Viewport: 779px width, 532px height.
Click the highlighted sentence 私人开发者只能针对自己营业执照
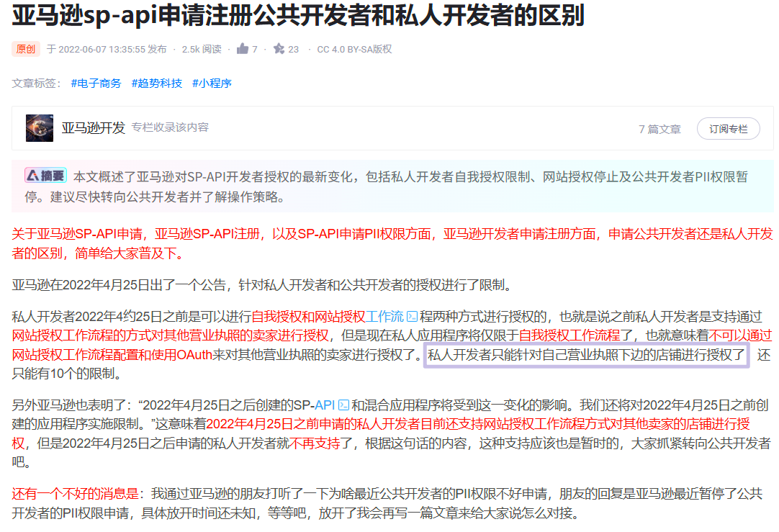586,355
